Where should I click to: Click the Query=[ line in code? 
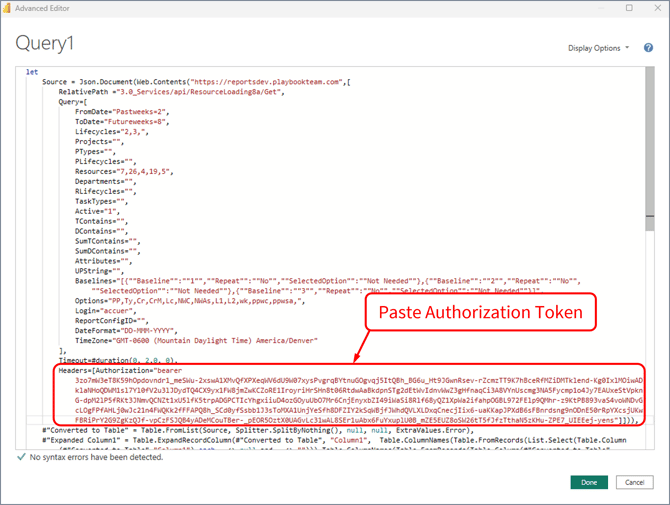(73, 102)
